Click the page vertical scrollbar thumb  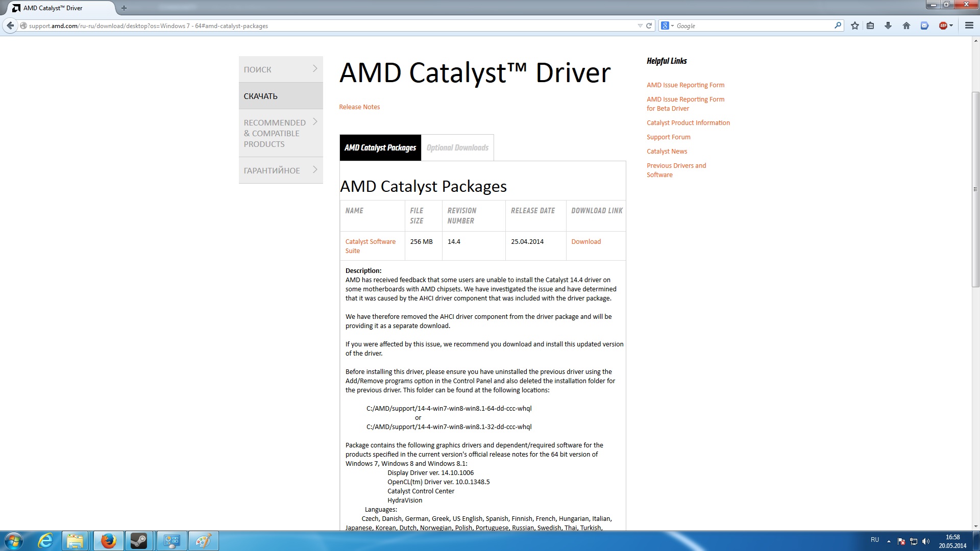point(975,189)
